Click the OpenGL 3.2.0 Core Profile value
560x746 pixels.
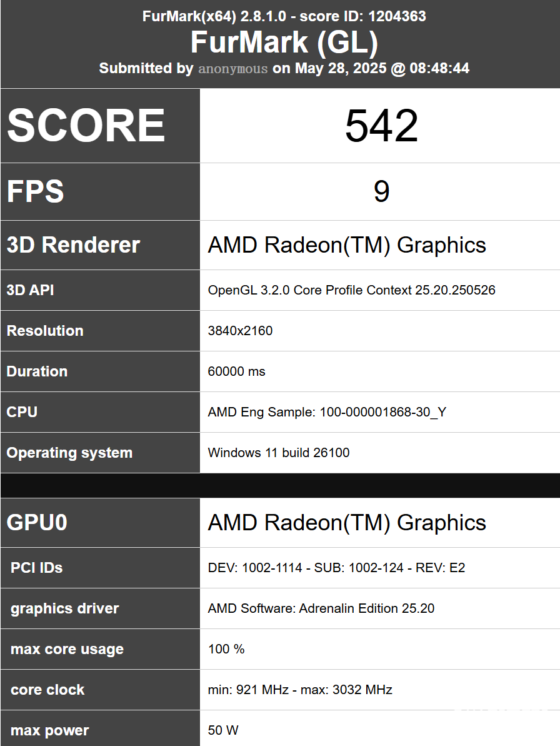(x=351, y=290)
